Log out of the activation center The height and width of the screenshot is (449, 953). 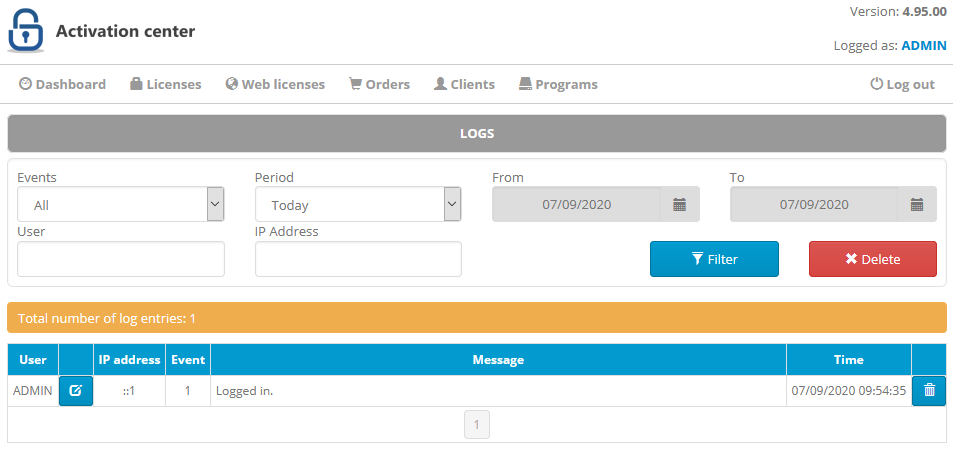(903, 84)
